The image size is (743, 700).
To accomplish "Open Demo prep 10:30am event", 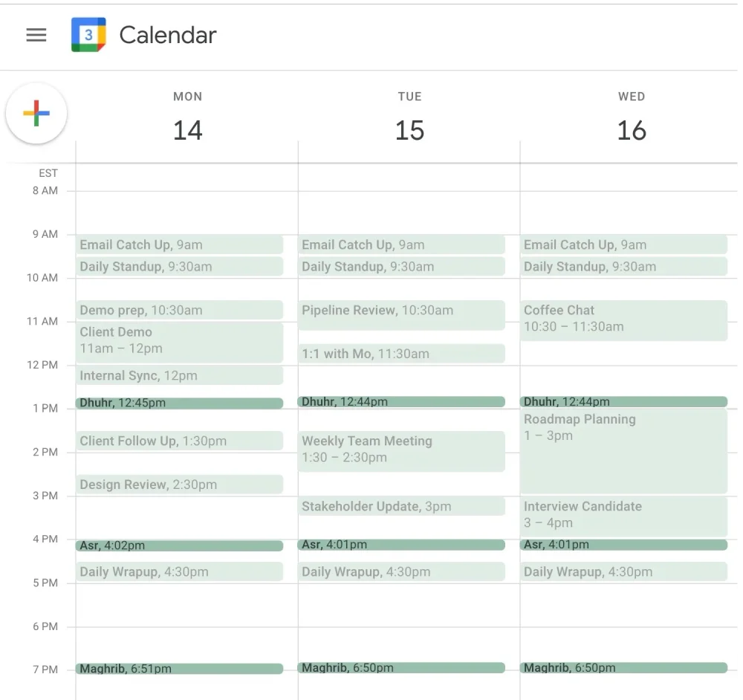I will click(x=180, y=310).
